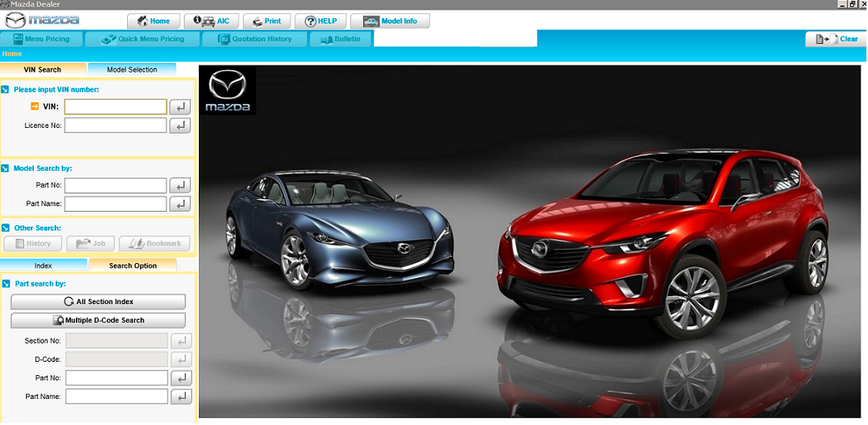Submit Part search Part Name enter-arrow button
Viewport: 868px width, 425px height.
point(181,397)
